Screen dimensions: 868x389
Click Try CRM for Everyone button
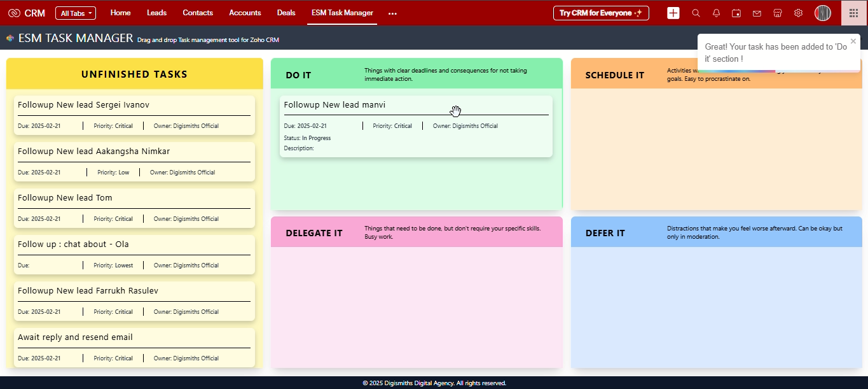coord(601,13)
